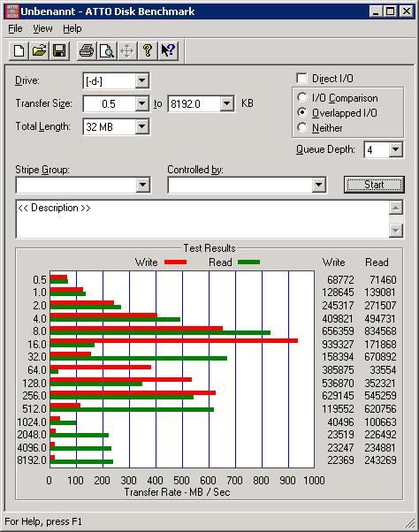The image size is (419, 532).
Task: Click the 'For Help, press F1' status text
Action: click(43, 521)
